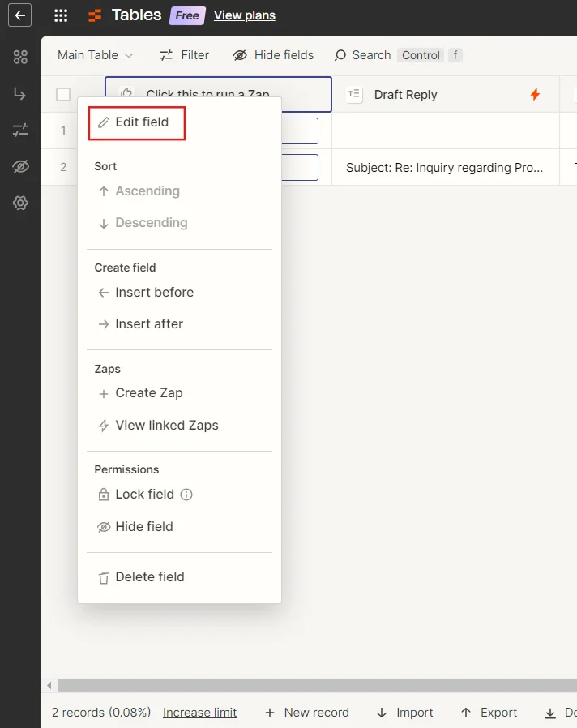Click the up-arrow icon beside Ascending
The height and width of the screenshot is (728, 577).
click(104, 191)
